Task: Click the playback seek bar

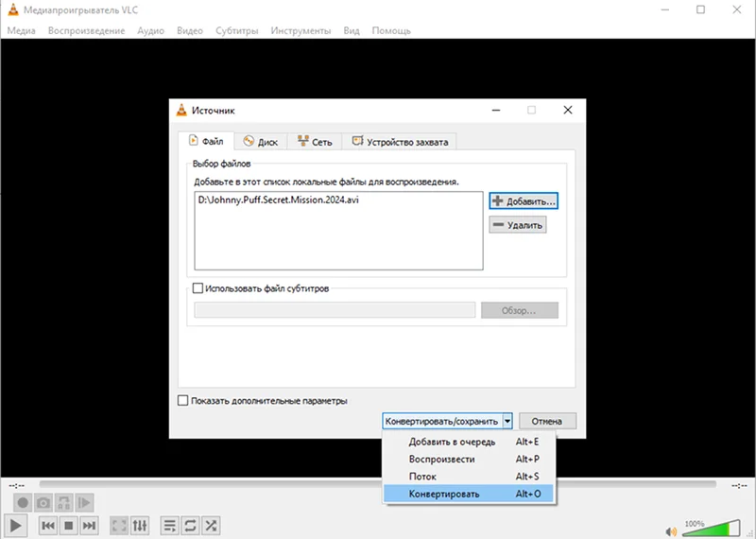Action: click(377, 484)
